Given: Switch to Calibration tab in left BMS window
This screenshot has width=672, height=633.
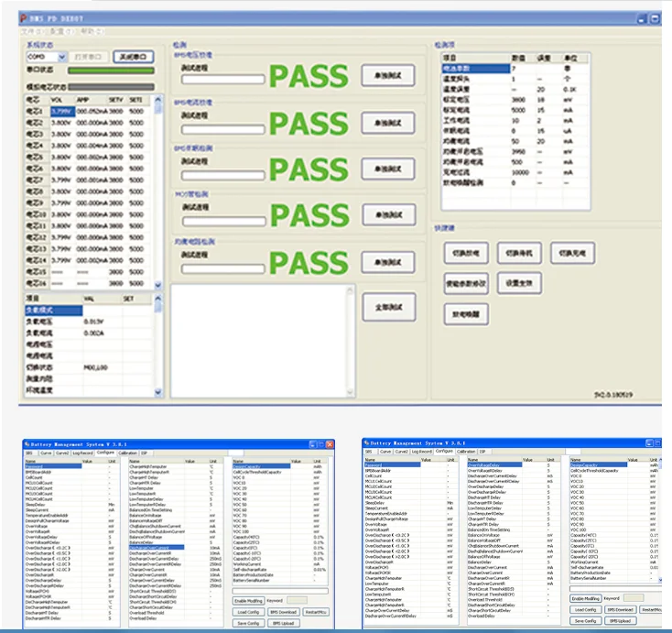Looking at the screenshot, I should [129, 453].
